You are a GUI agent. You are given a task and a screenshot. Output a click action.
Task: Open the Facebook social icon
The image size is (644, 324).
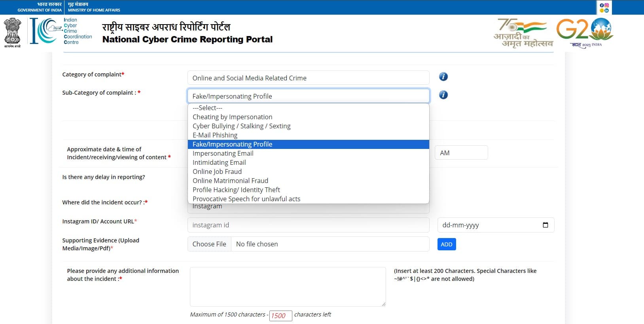pyautogui.click(x=602, y=5)
